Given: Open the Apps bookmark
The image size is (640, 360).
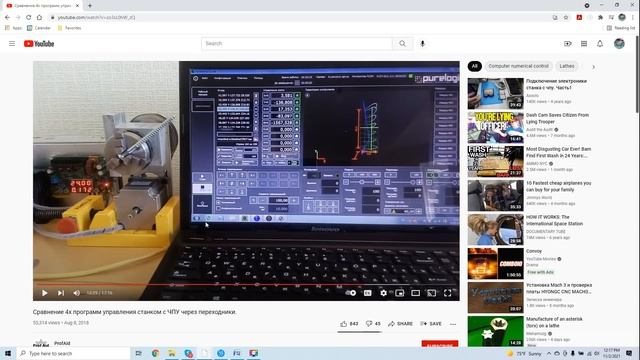Looking at the screenshot, I should coord(13,28).
